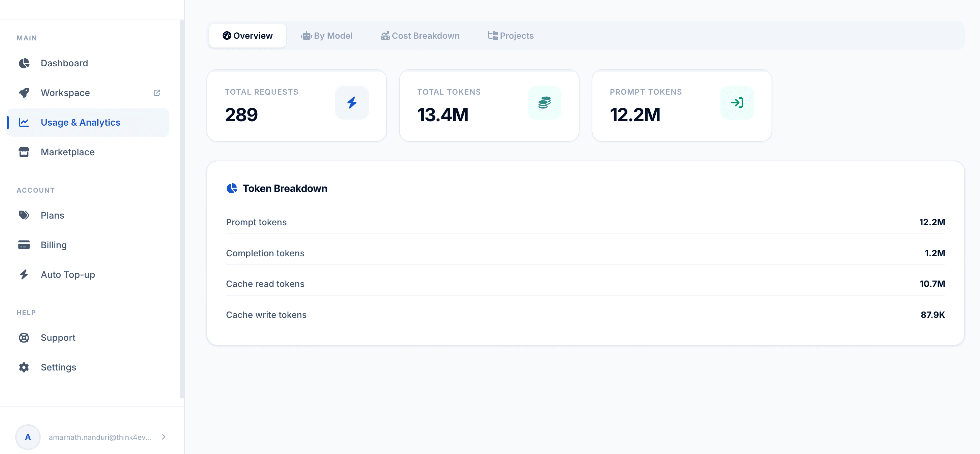The height and width of the screenshot is (454, 980).
Task: Open the Workspace link
Action: tap(88, 93)
